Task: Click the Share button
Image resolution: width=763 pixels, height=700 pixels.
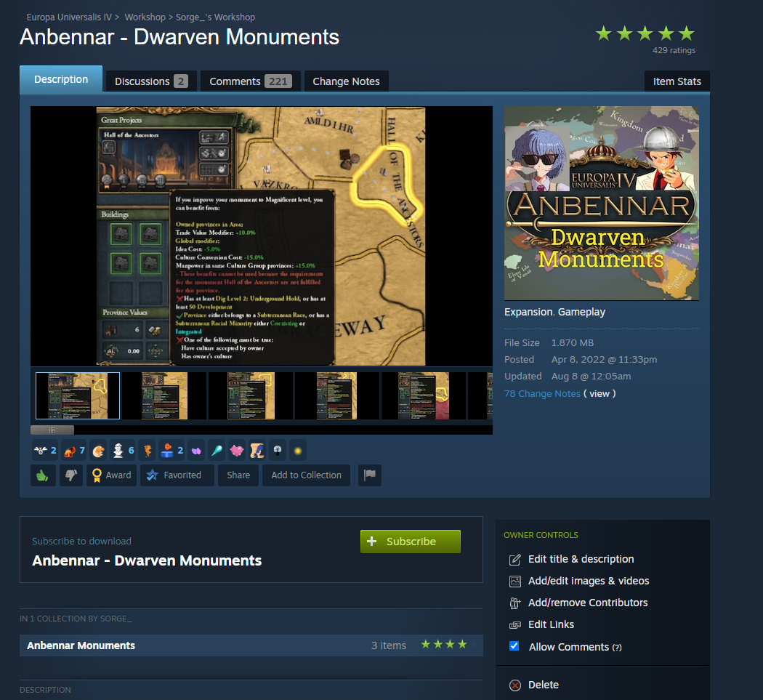Action: (238, 475)
